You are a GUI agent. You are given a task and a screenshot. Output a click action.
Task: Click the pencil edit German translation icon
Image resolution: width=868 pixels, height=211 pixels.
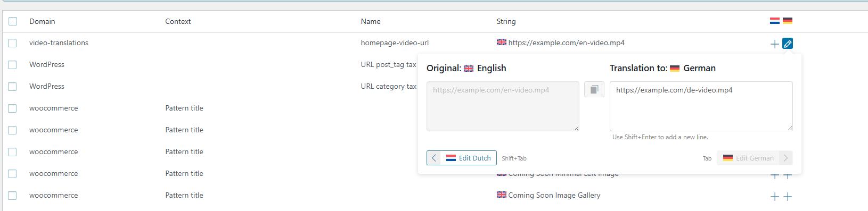click(788, 44)
